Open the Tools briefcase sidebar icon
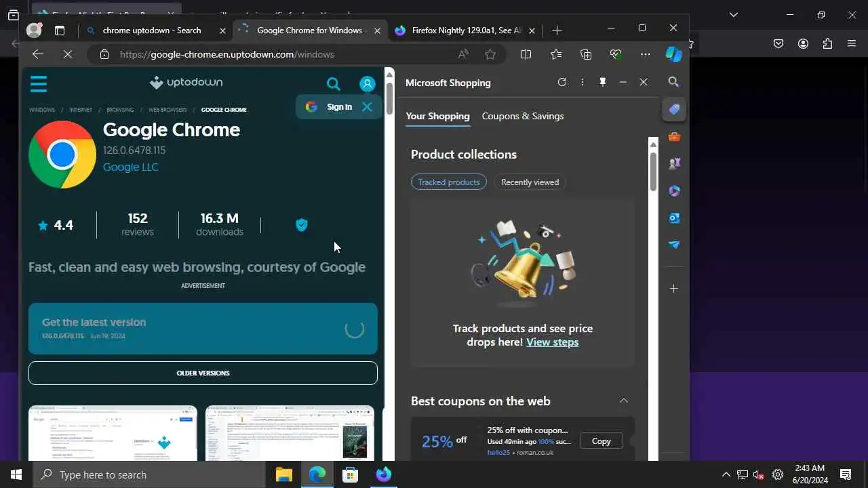868x488 pixels. point(674,137)
